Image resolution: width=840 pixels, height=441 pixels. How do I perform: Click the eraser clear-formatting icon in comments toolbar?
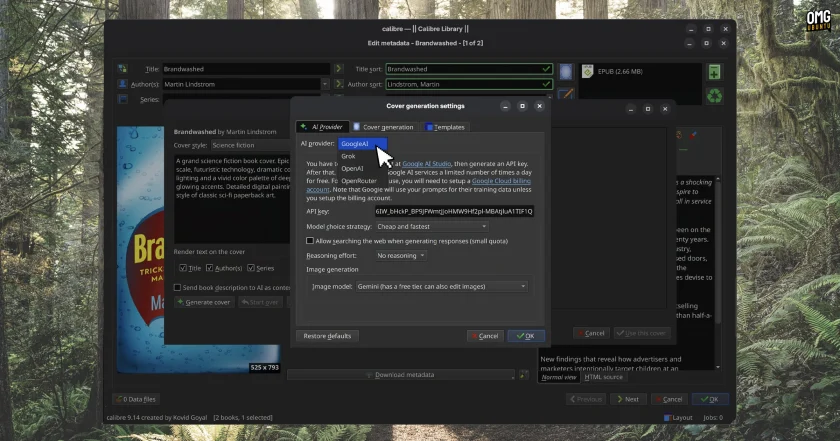coord(693,135)
